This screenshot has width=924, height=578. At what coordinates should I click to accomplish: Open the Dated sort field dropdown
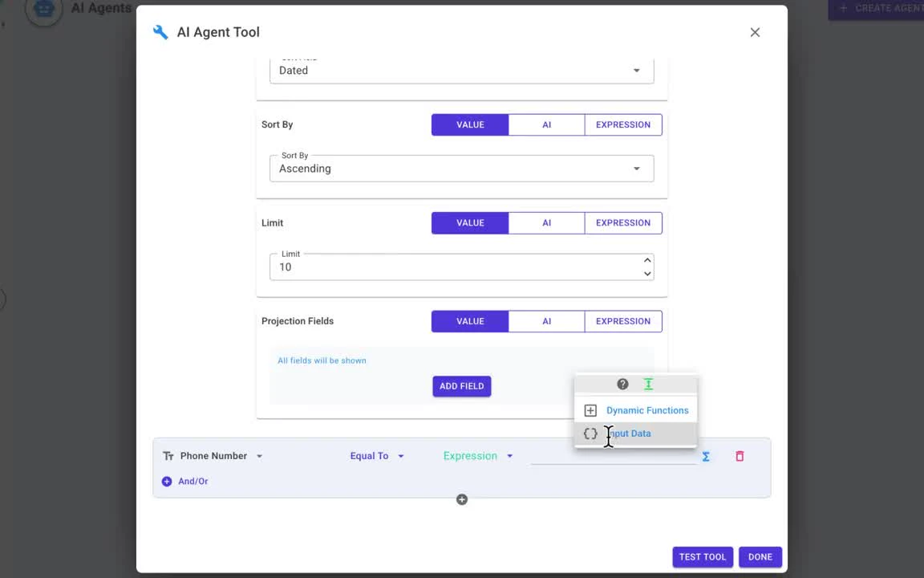461,70
